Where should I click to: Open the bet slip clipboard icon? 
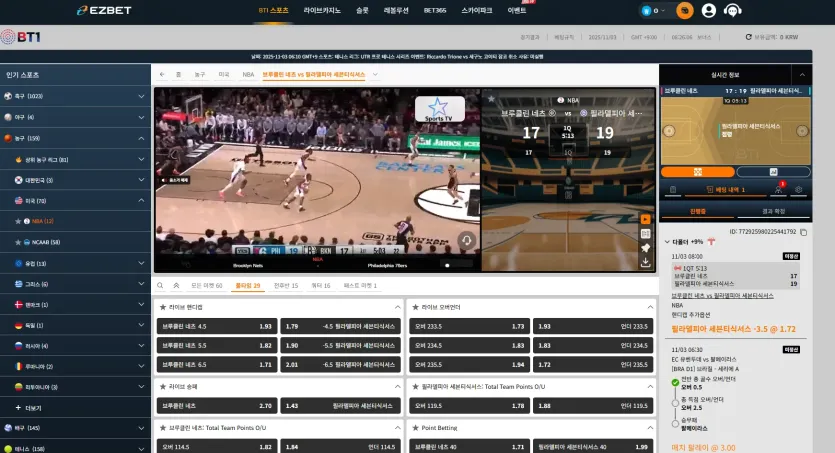(673, 190)
